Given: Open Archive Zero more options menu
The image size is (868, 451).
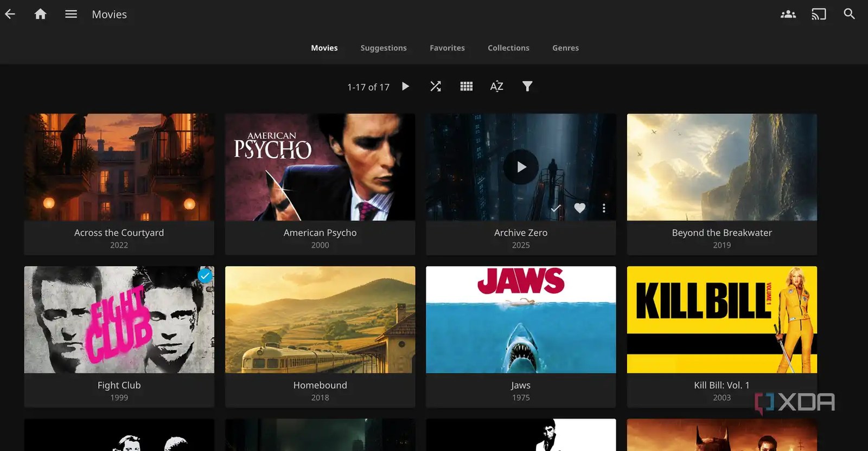Looking at the screenshot, I should (x=604, y=208).
